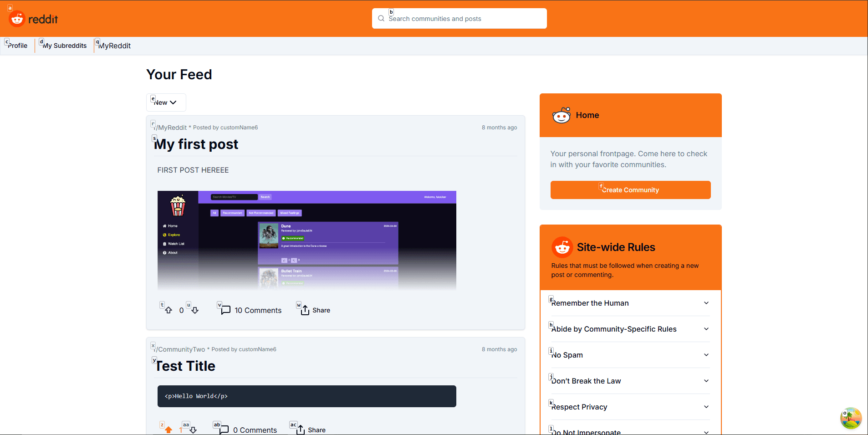Click the reddit logo icon in header
This screenshot has height=435, width=868.
pyautogui.click(x=17, y=19)
